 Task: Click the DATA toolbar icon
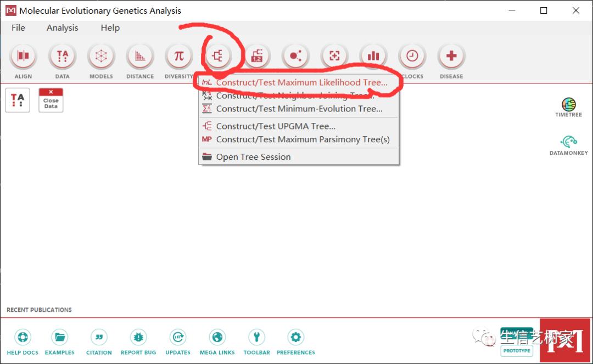click(x=63, y=56)
